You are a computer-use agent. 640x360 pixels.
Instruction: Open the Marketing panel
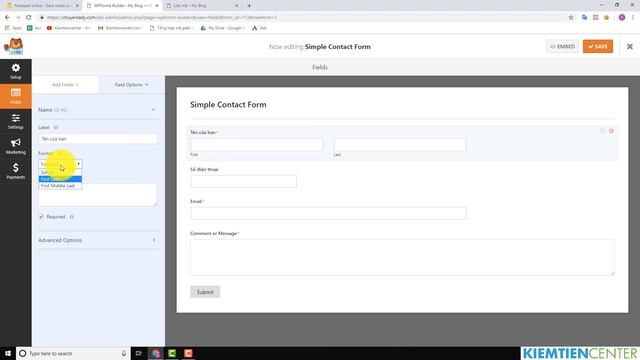(x=16, y=146)
